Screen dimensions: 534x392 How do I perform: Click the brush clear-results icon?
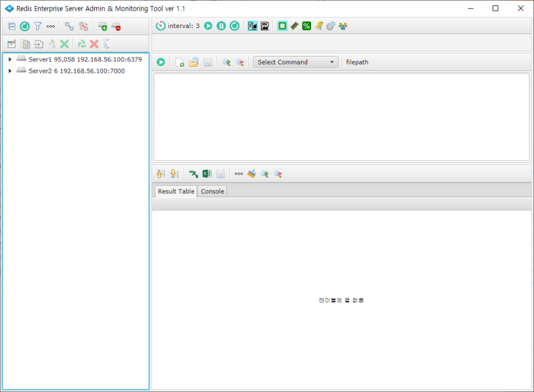tap(252, 174)
